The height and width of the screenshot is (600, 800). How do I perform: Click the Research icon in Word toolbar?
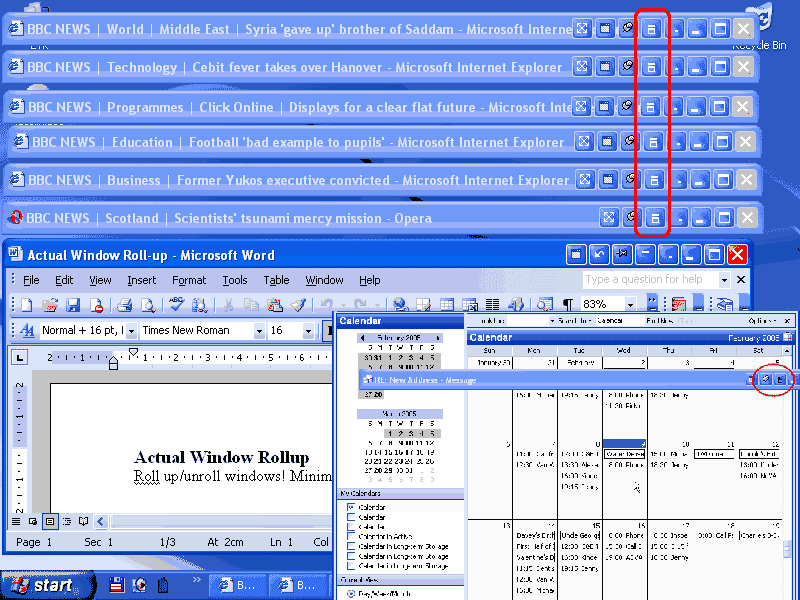pos(199,305)
